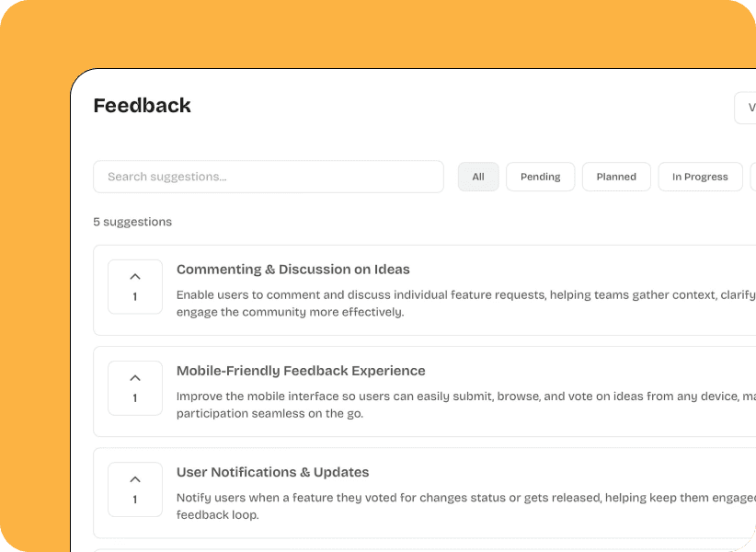Toggle the Planned status filter
756x552 pixels.
click(x=616, y=177)
